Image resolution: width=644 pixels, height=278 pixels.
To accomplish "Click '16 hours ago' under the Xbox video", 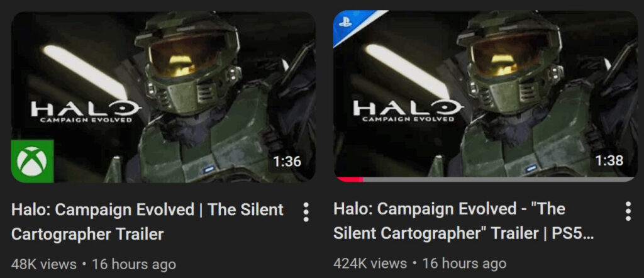I will (134, 264).
